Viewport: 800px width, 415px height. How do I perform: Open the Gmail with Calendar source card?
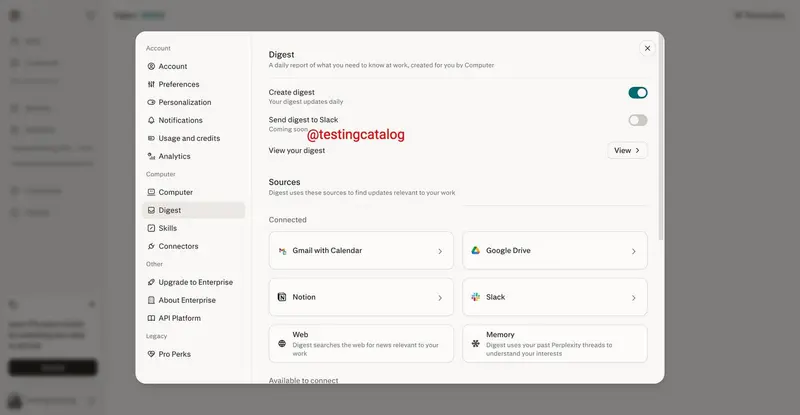pos(361,251)
